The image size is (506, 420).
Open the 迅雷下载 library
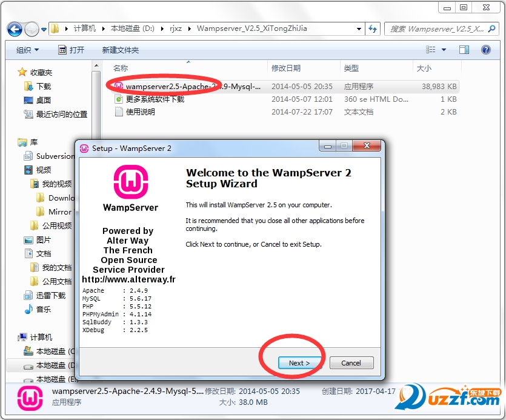coord(51,295)
